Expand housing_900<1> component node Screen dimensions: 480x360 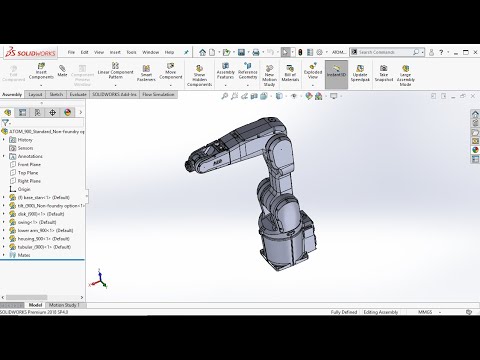point(4,239)
